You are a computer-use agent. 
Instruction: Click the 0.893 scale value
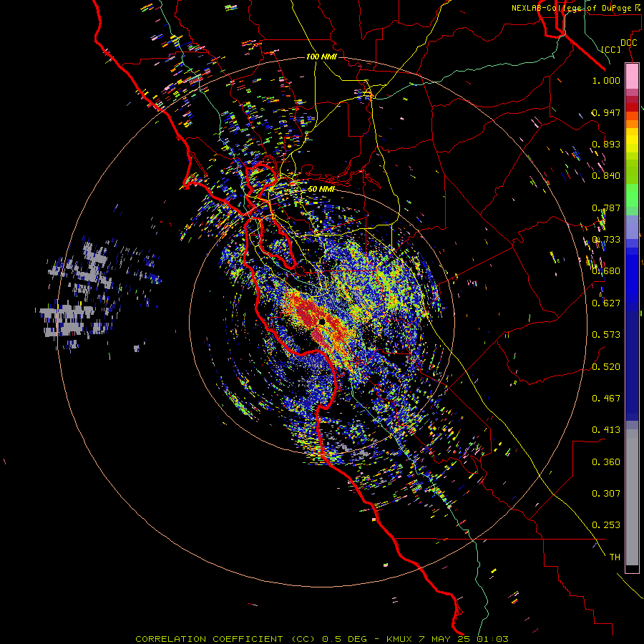pyautogui.click(x=606, y=144)
